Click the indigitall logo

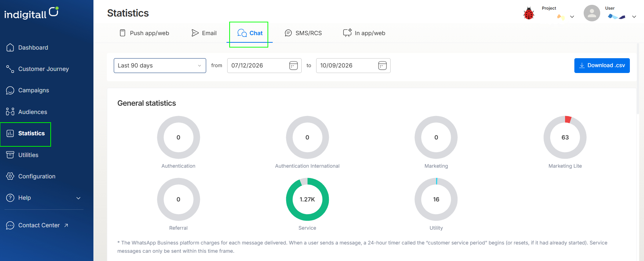(31, 13)
